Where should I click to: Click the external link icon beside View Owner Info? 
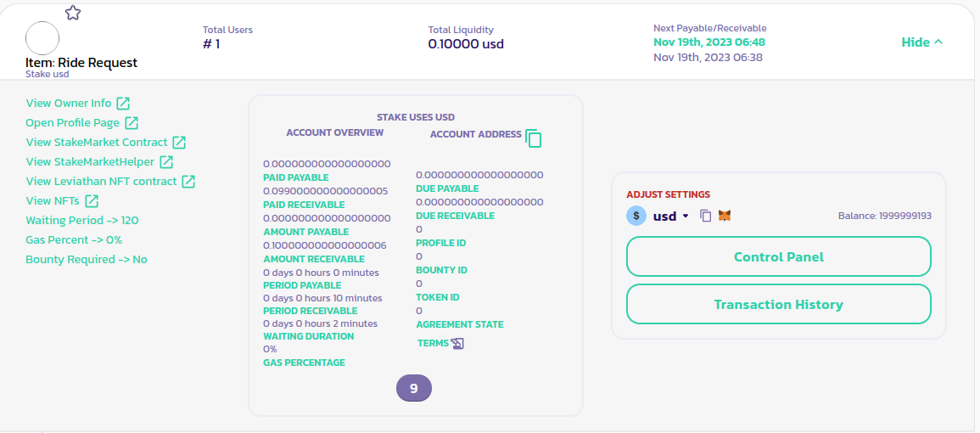click(123, 104)
